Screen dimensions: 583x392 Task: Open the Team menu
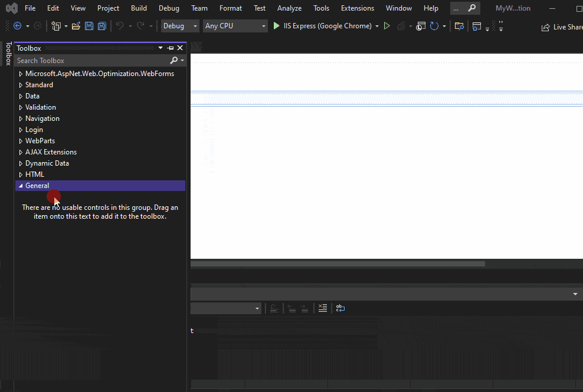tap(199, 8)
